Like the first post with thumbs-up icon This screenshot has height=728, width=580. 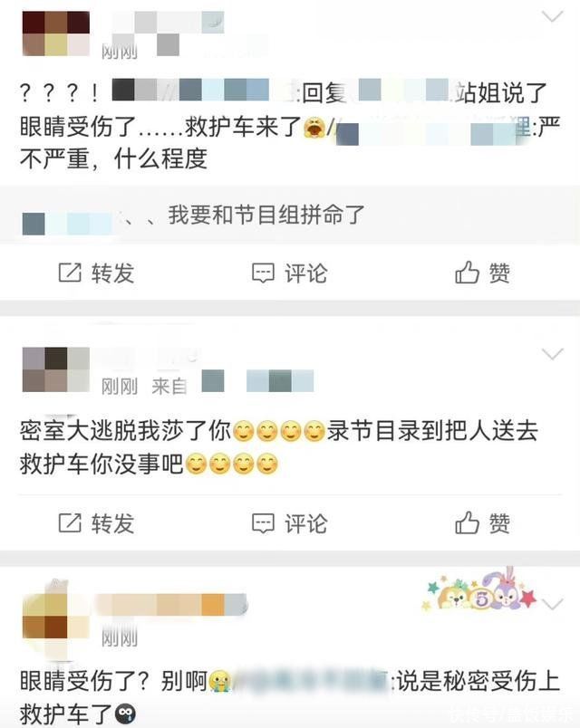point(467,272)
